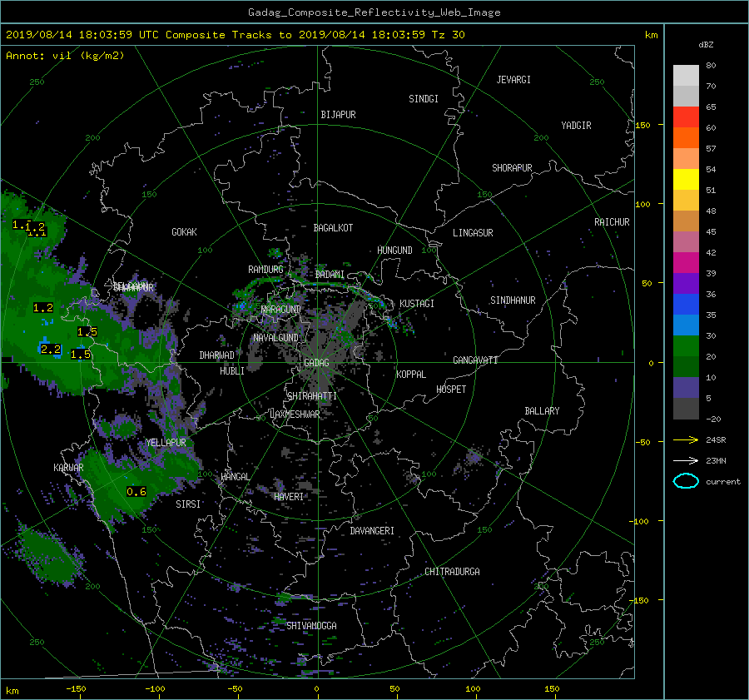Click the HUNGUND city label
The height and width of the screenshot is (700, 749).
(394, 250)
